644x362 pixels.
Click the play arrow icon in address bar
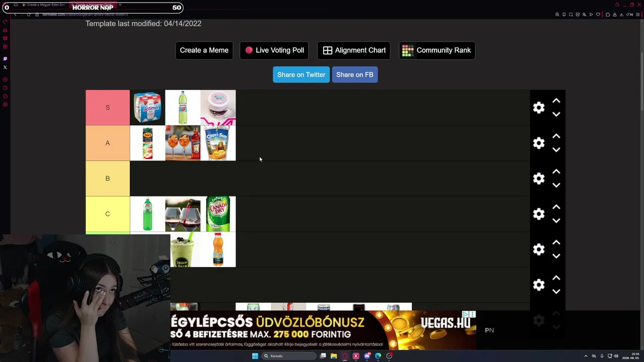pos(591,15)
